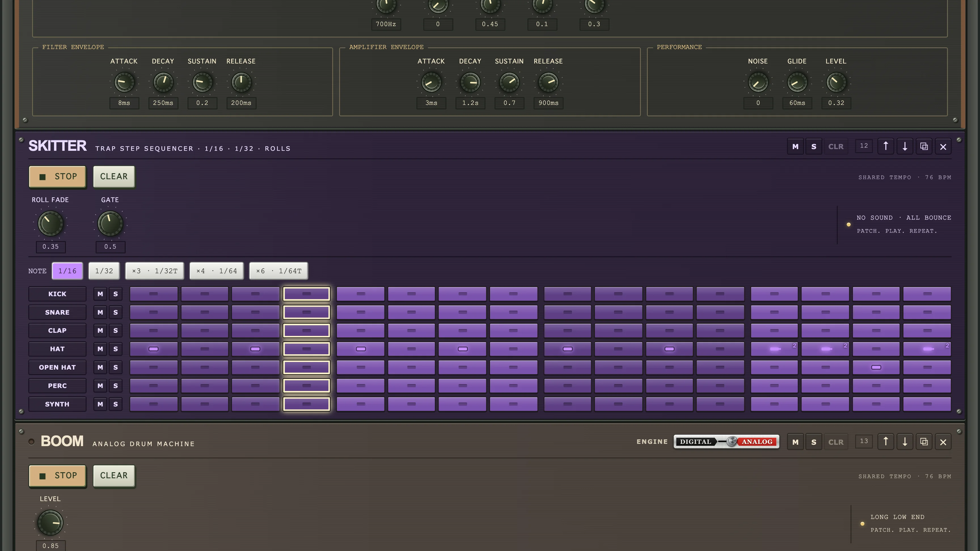Choose the ×3 · 1/32T roll

[x=155, y=271]
